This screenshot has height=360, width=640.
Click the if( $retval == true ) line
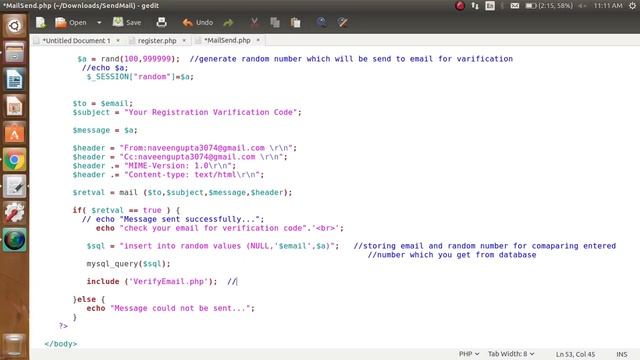pyautogui.click(x=126, y=211)
